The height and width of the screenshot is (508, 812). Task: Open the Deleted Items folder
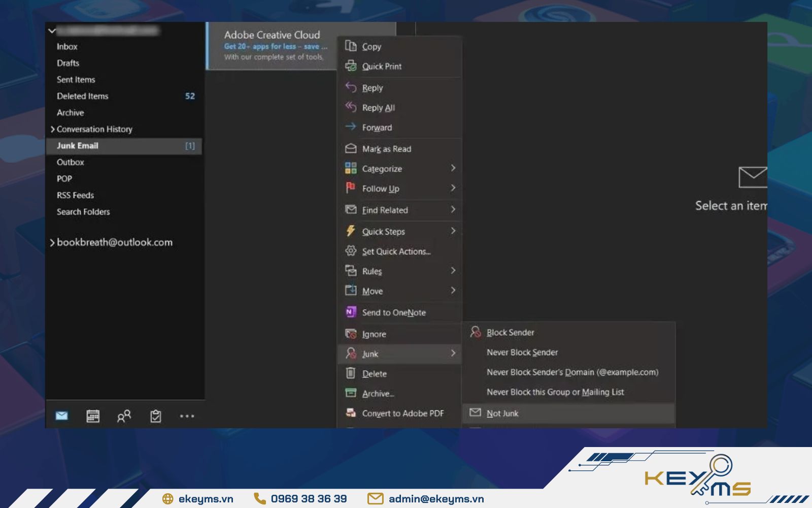coord(83,96)
